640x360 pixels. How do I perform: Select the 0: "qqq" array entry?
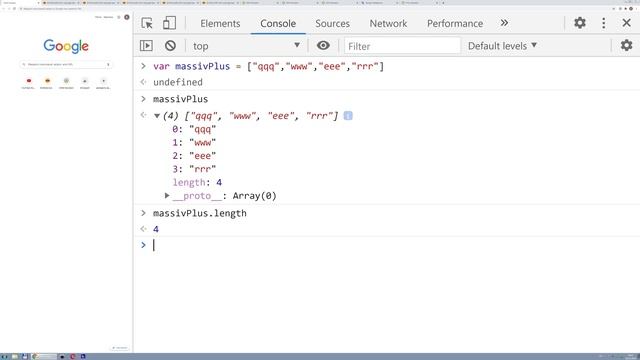point(194,129)
